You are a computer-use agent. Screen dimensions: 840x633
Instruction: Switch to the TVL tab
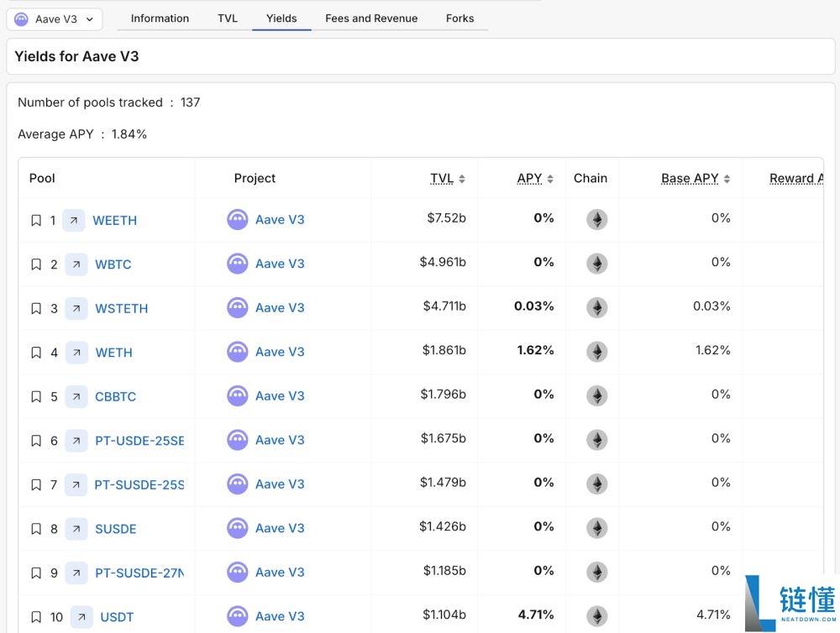point(227,18)
